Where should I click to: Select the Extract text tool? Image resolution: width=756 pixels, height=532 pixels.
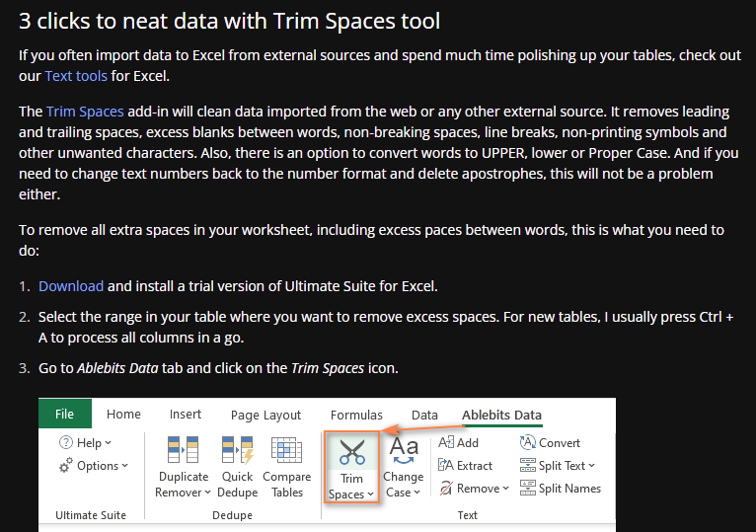[465, 466]
